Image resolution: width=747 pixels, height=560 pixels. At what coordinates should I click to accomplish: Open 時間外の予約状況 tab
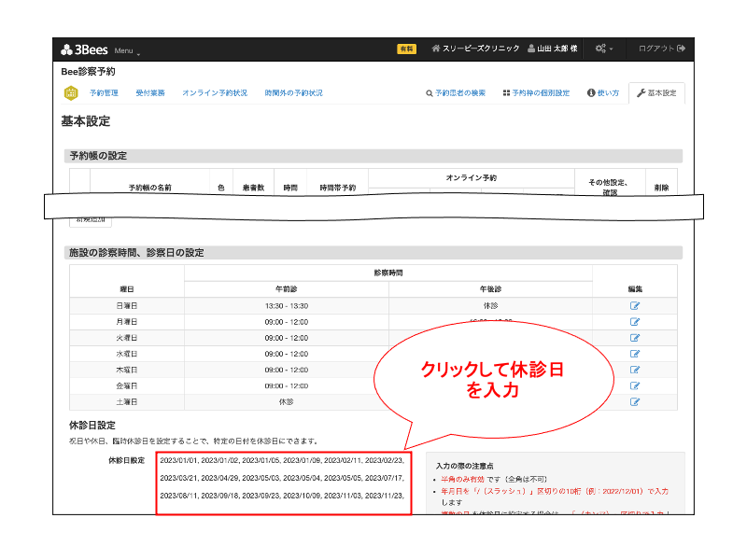(x=293, y=93)
